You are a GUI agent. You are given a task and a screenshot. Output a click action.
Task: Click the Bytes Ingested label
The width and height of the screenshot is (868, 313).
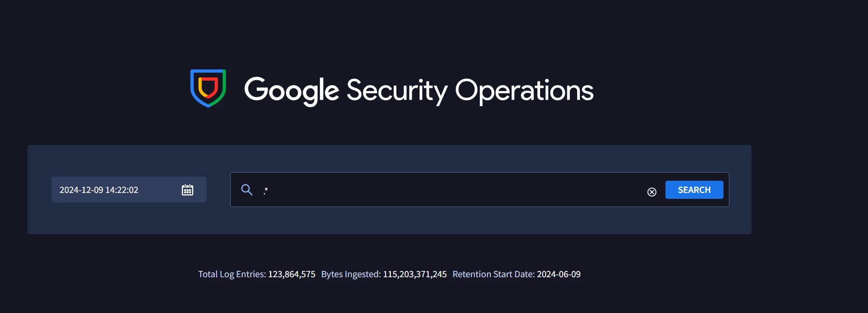click(x=351, y=274)
